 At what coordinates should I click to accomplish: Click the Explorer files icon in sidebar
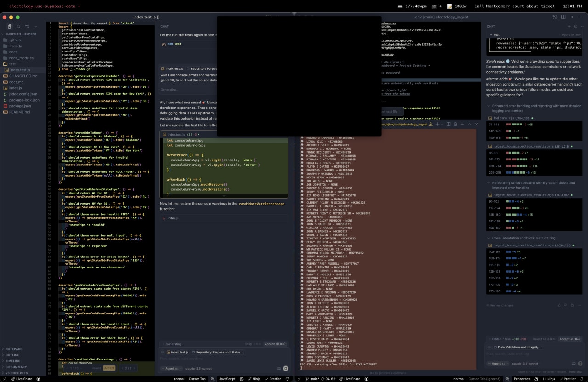[x=10, y=26]
